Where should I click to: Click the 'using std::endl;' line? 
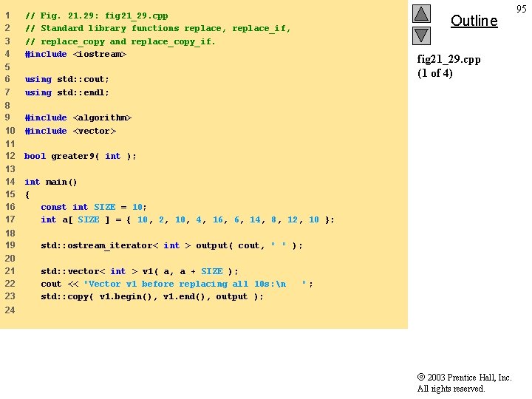[x=66, y=92]
